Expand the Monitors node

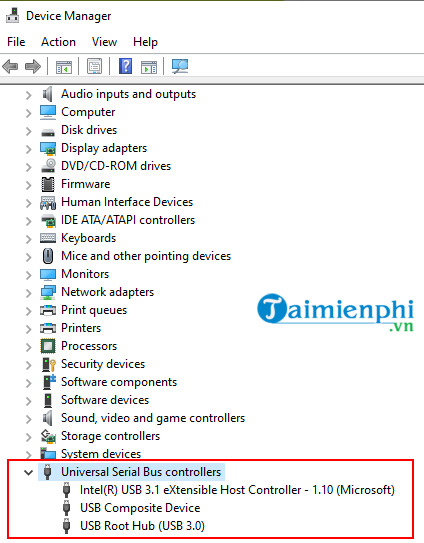pyautogui.click(x=28, y=275)
